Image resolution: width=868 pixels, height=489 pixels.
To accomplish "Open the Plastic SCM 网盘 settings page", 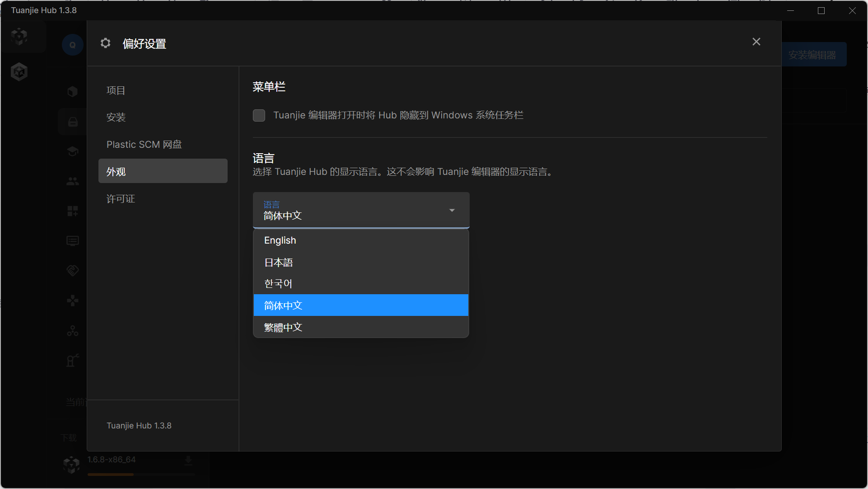I will (x=144, y=144).
